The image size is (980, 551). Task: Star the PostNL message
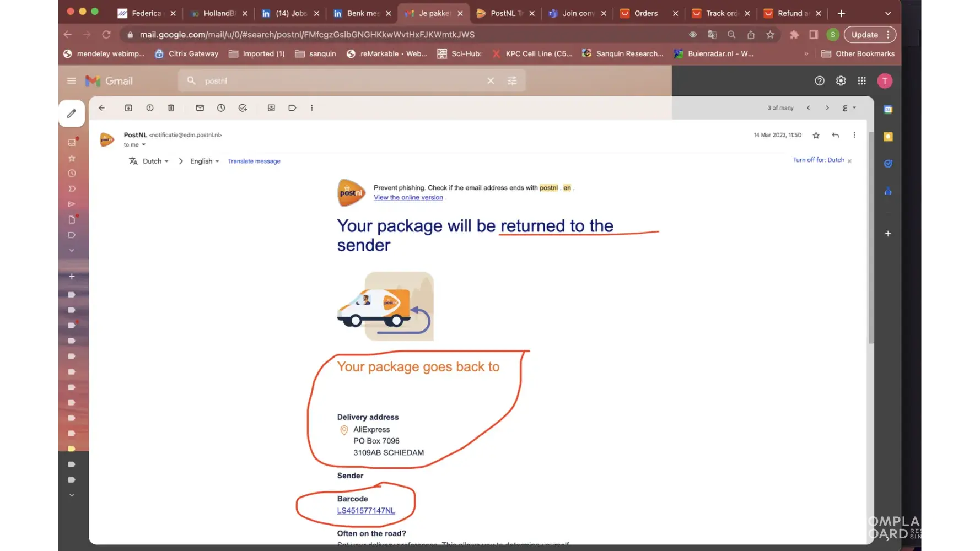[816, 135]
